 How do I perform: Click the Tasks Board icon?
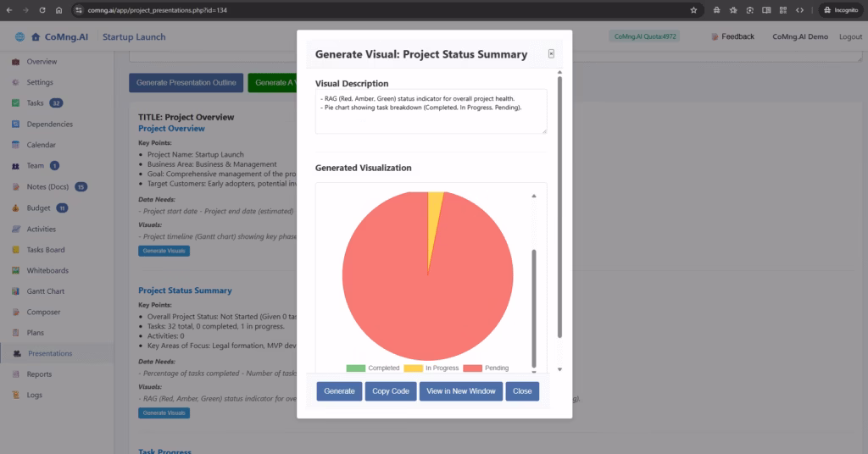click(x=17, y=250)
